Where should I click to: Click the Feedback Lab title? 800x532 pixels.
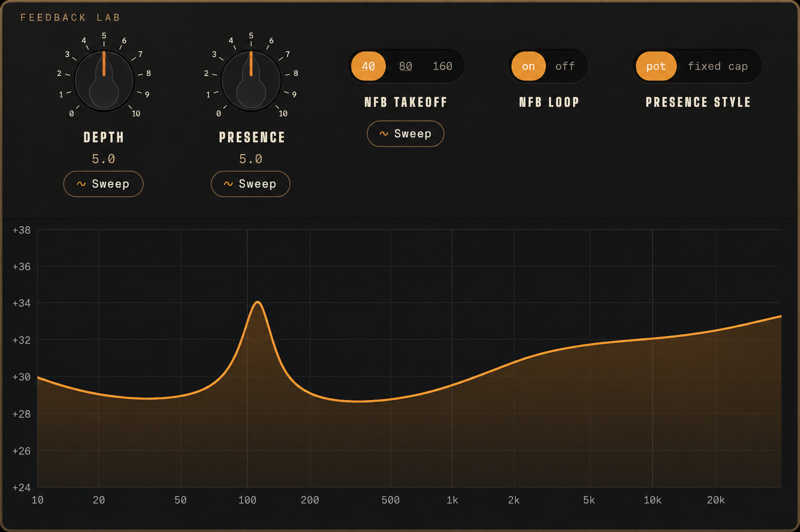click(70, 18)
